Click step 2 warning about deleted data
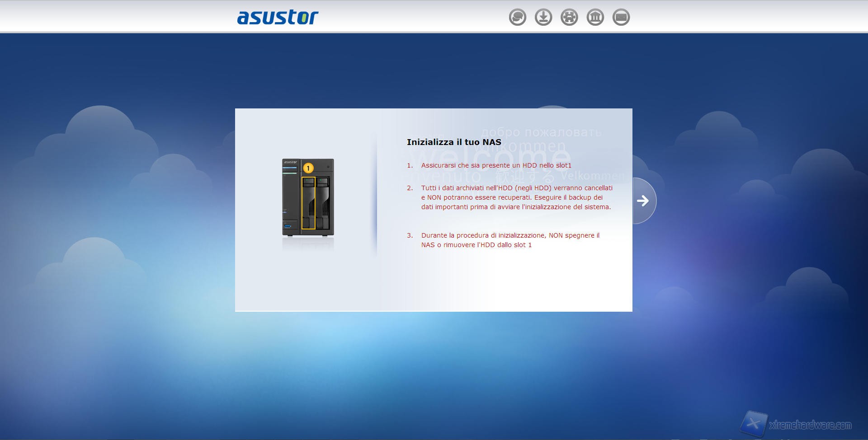The height and width of the screenshot is (440, 868). pyautogui.click(x=516, y=197)
